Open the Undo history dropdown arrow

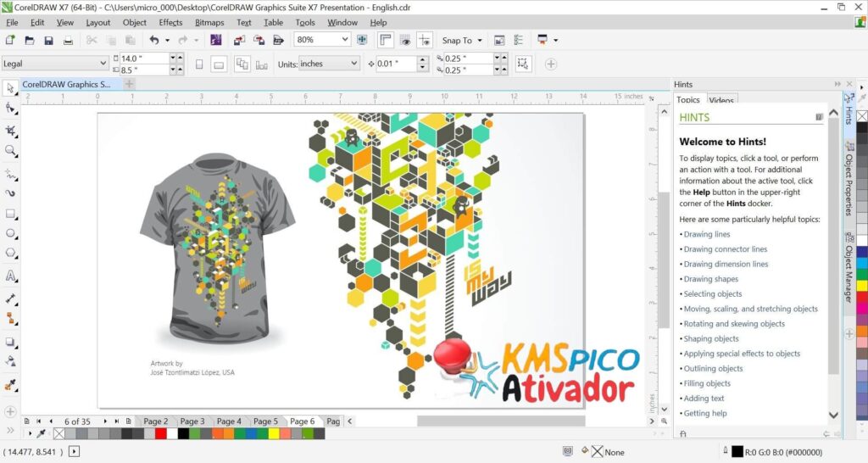[x=167, y=40]
